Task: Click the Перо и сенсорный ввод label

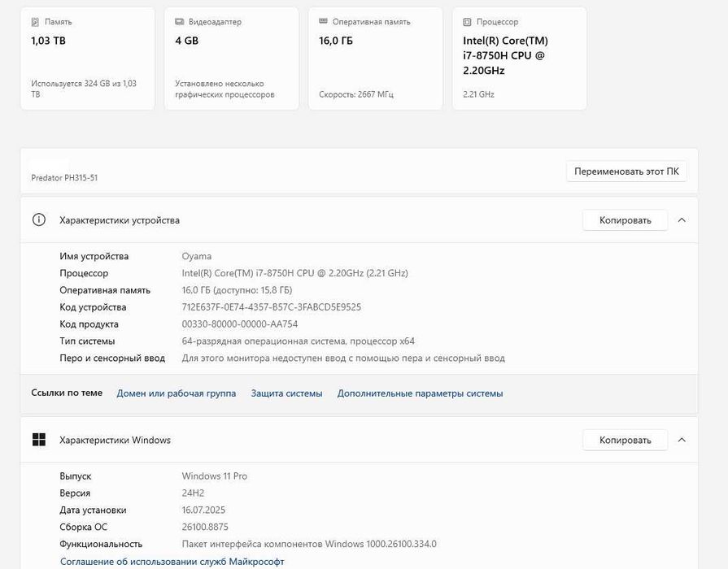Action: [x=112, y=358]
